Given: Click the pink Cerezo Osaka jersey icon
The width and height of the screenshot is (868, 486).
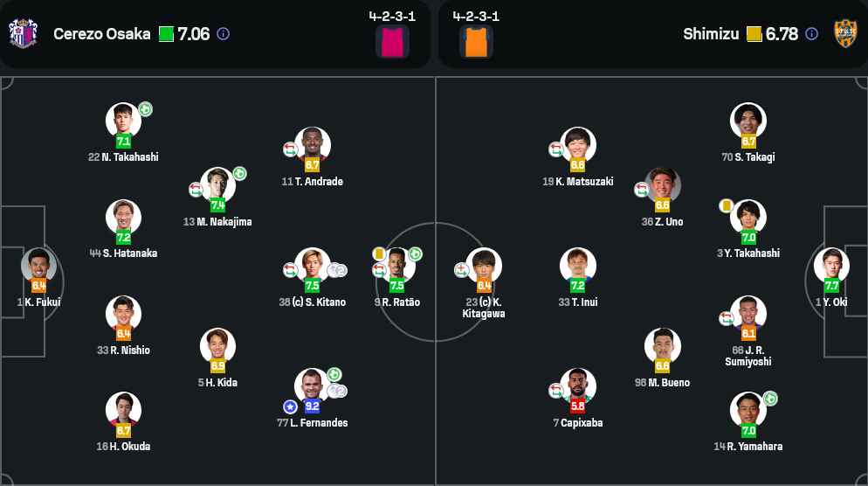Looking at the screenshot, I should pyautogui.click(x=392, y=41).
